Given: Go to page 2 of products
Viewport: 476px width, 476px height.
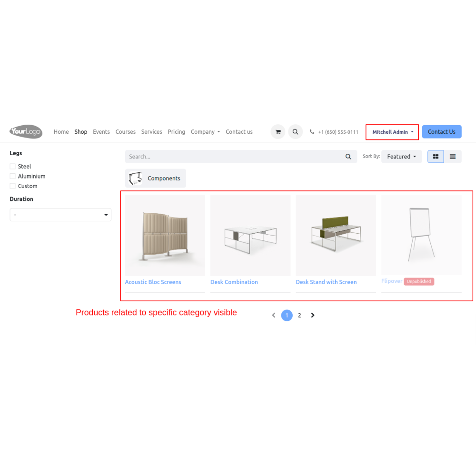Looking at the screenshot, I should point(299,316).
